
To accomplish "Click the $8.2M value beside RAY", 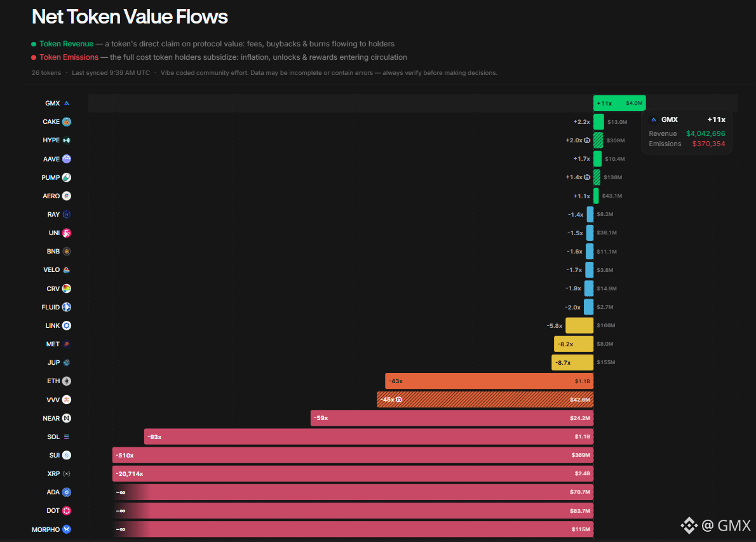I will (605, 214).
